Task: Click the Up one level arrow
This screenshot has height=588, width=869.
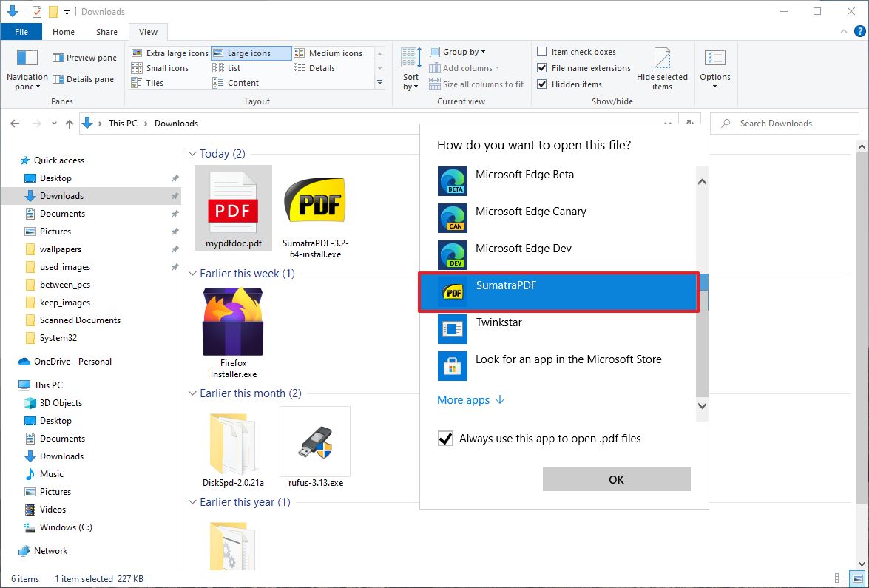Action: [x=70, y=124]
